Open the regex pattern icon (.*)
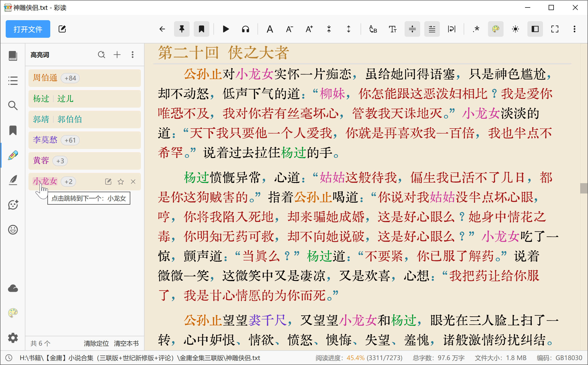 [476, 29]
